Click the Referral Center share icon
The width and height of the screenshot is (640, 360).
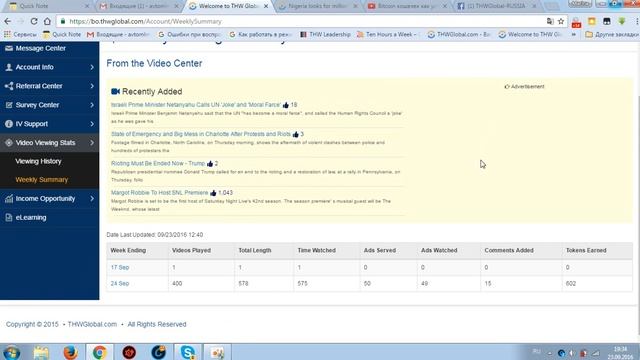coord(9,86)
